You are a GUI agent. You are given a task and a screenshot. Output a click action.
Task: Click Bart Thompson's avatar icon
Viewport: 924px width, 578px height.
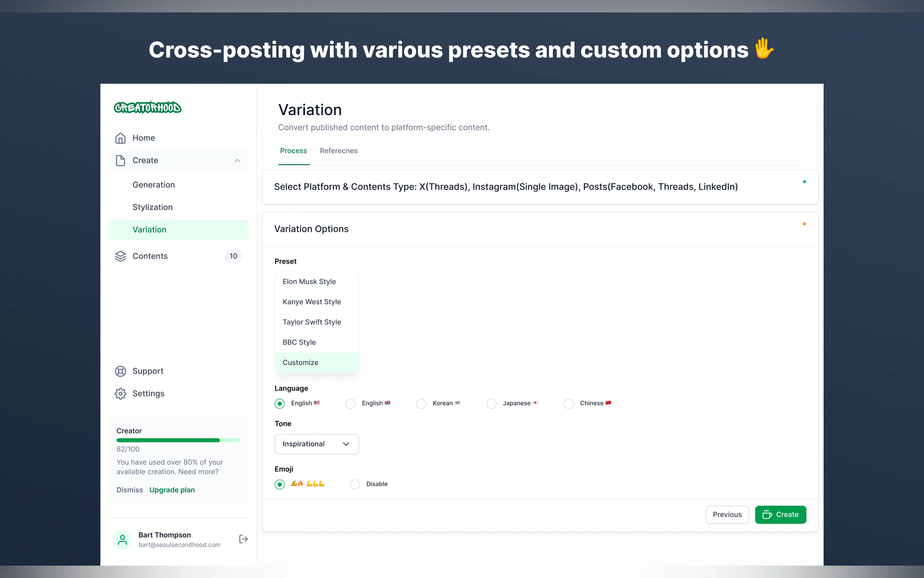point(122,539)
